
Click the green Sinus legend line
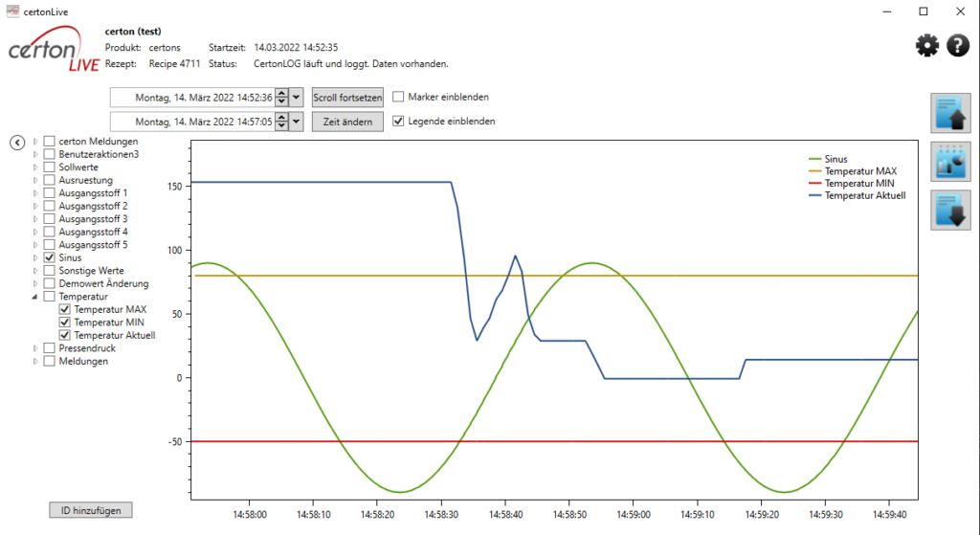pyautogui.click(x=814, y=160)
